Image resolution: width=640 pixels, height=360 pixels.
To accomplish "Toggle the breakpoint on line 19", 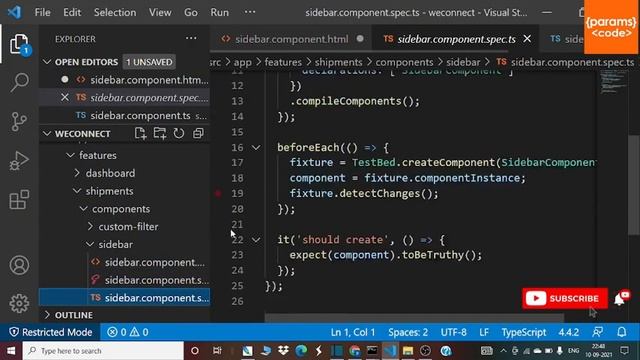I will [x=218, y=193].
